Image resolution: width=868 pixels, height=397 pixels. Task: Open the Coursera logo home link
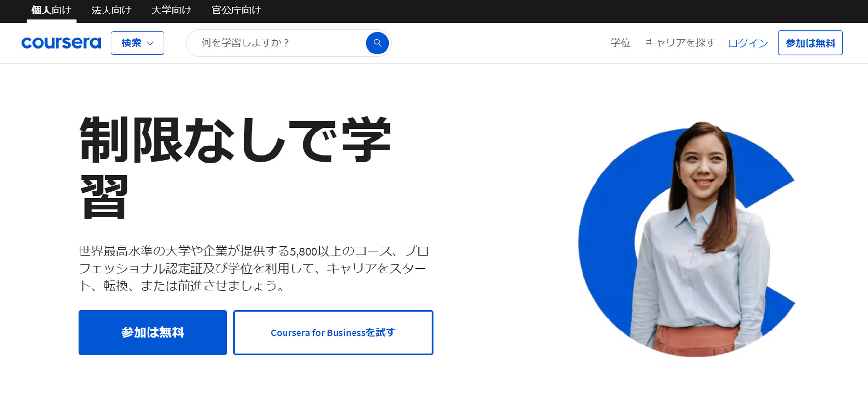61,43
